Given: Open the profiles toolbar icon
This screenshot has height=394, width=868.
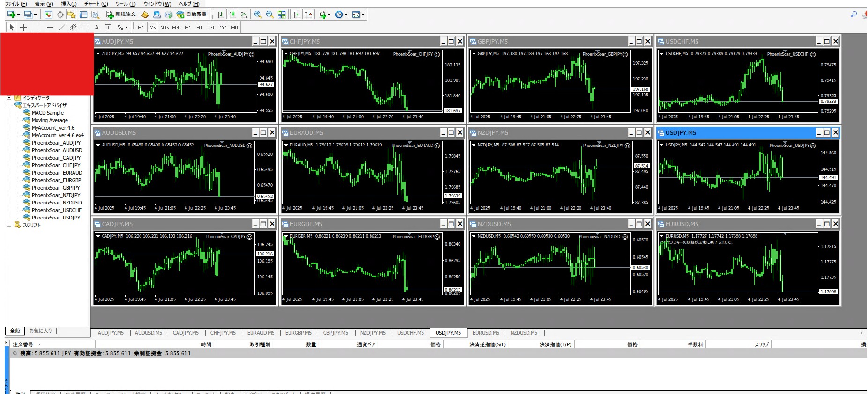Looking at the screenshot, I should [29, 15].
